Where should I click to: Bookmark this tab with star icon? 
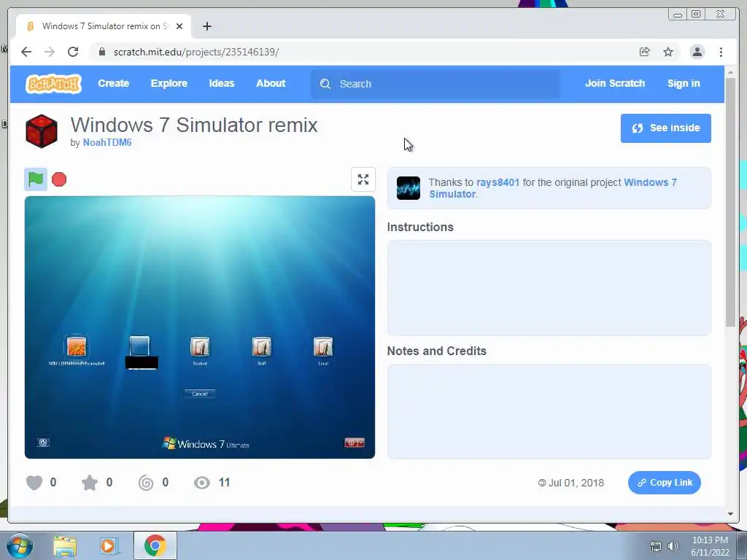[x=668, y=52]
